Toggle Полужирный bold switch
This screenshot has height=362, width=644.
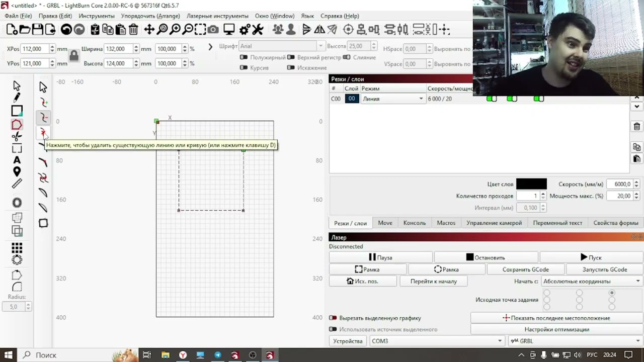(244, 57)
